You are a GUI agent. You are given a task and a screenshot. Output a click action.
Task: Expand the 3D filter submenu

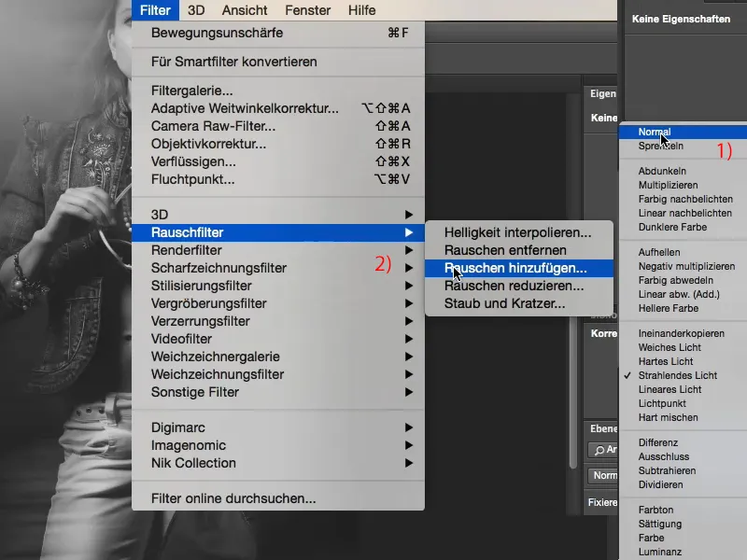(278, 215)
